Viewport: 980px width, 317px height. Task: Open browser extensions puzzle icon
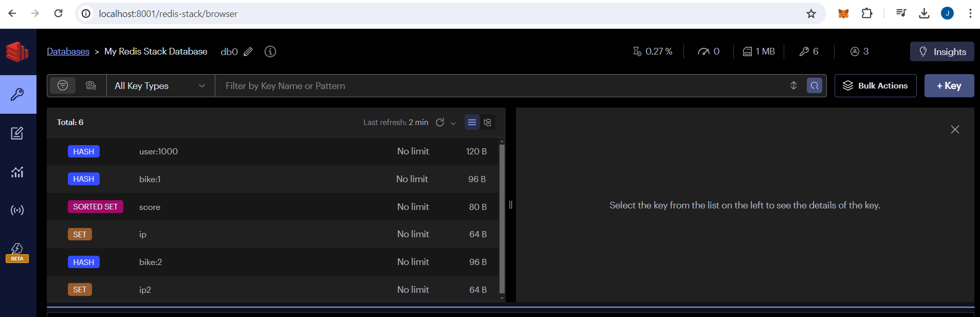coord(867,13)
